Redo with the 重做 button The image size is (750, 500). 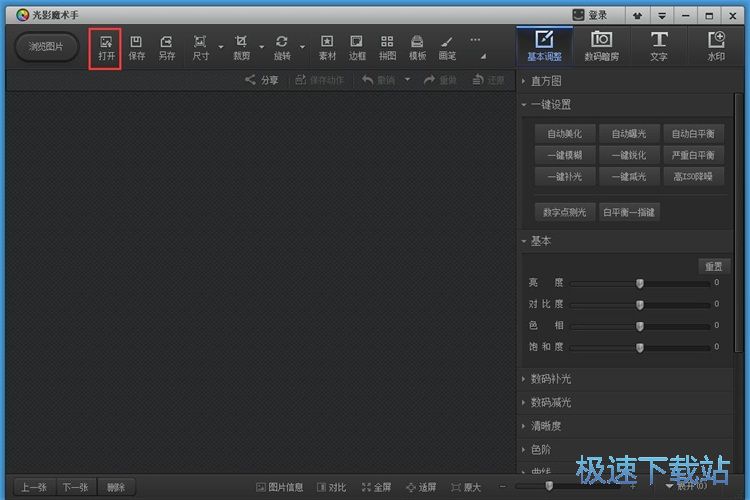(440, 80)
